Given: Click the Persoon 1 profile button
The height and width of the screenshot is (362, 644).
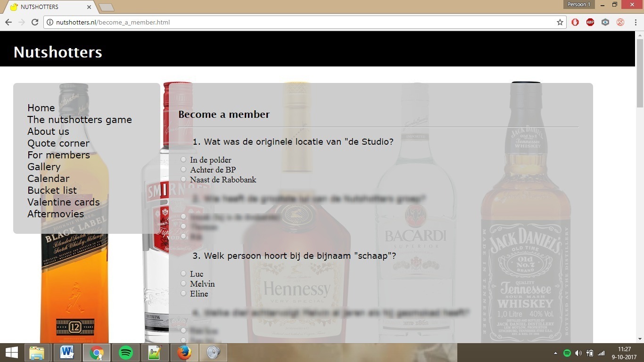Looking at the screenshot, I should click(579, 4).
